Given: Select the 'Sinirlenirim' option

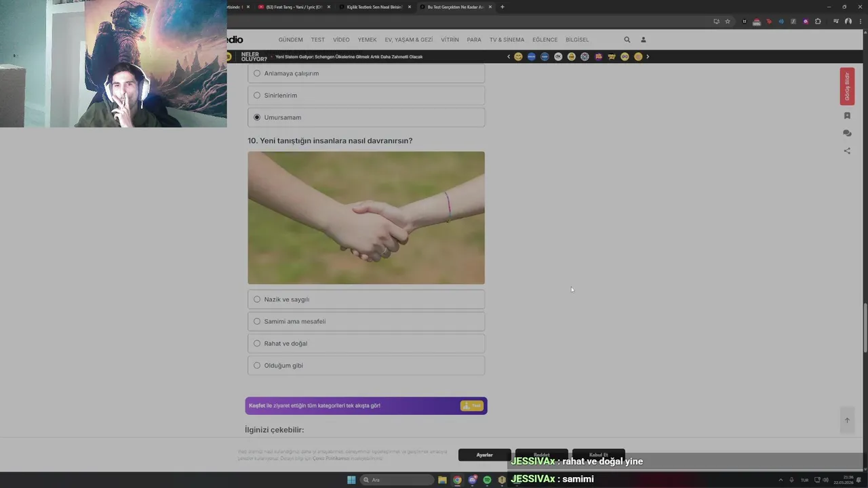Looking at the screenshot, I should [366, 96].
